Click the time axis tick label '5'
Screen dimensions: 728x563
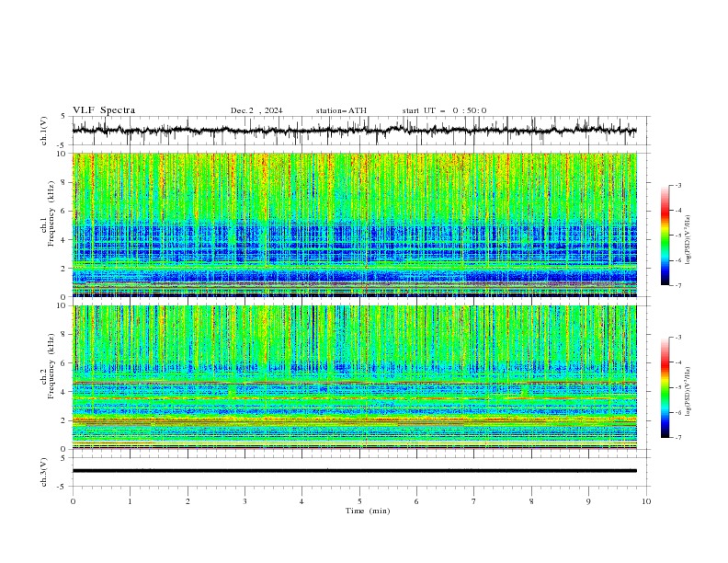point(359,501)
